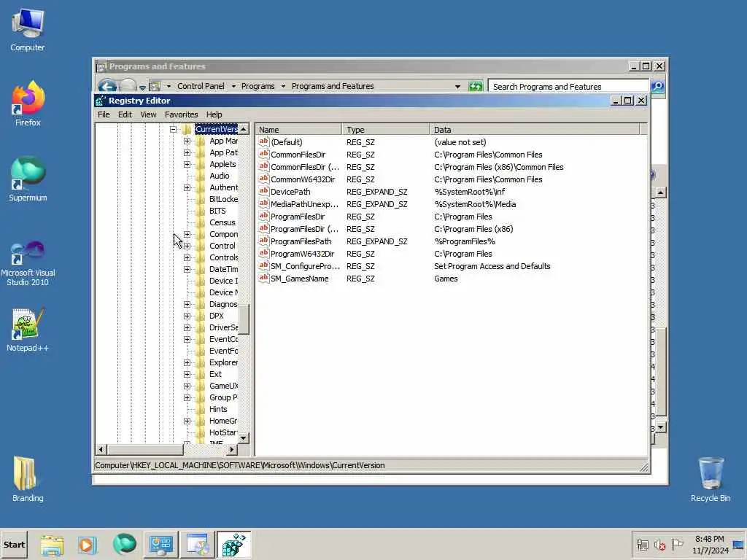The height and width of the screenshot is (560, 747).
Task: Open Microsoft Visual Studio 2010 shortcut
Action: (x=28, y=263)
